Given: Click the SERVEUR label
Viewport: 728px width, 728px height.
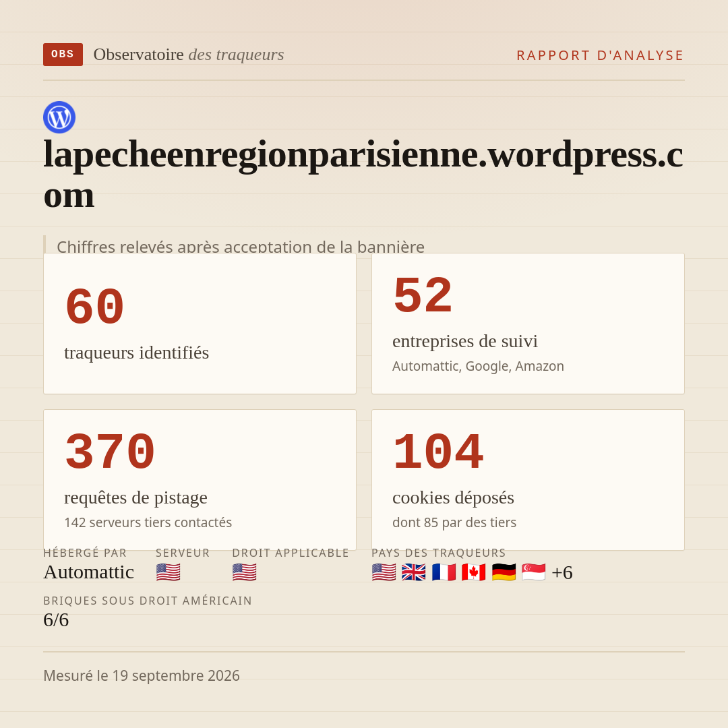Looking at the screenshot, I should pos(183,553).
